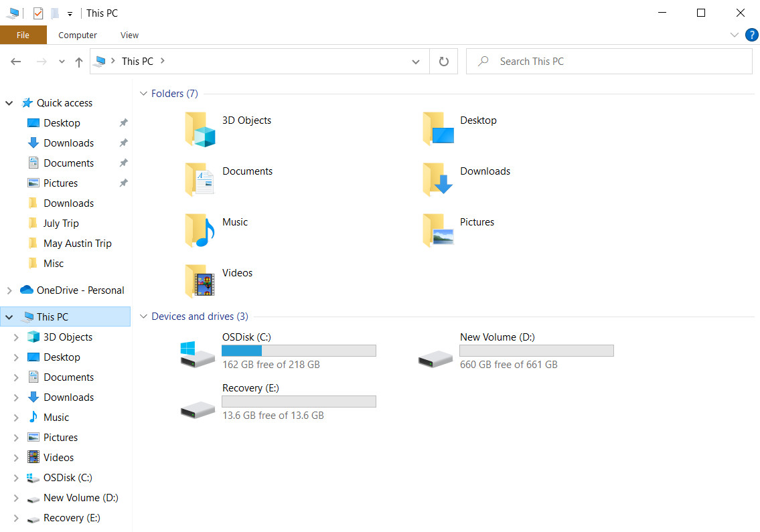Click the Up arrow navigation button

click(x=79, y=62)
